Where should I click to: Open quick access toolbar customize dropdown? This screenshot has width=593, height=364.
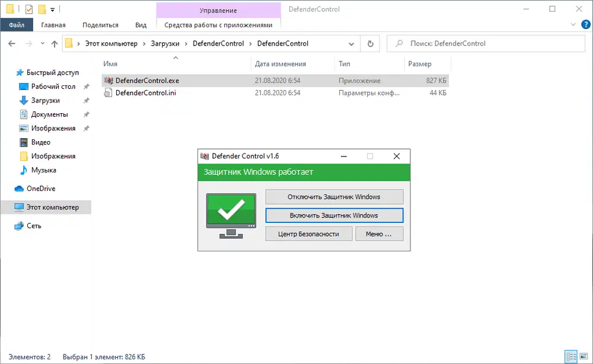[53, 9]
